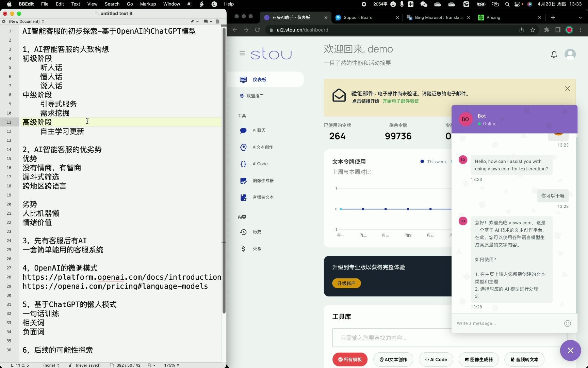Image resolution: width=588 pixels, height=368 pixels.
Task: Click 开始电子邮件验证 link
Action: tap(401, 101)
